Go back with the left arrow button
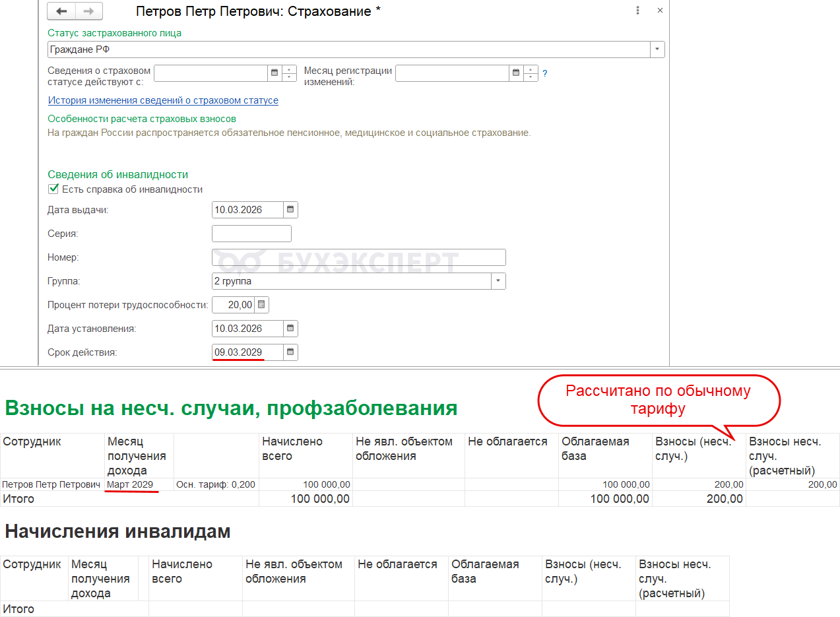Screen dimensions: 840x617 (x=62, y=11)
